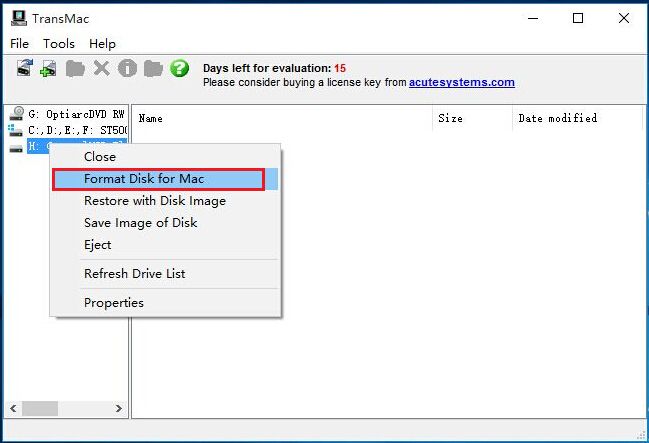This screenshot has width=649, height=443.
Task: Sort by the Date modified column header
Action: click(578, 118)
